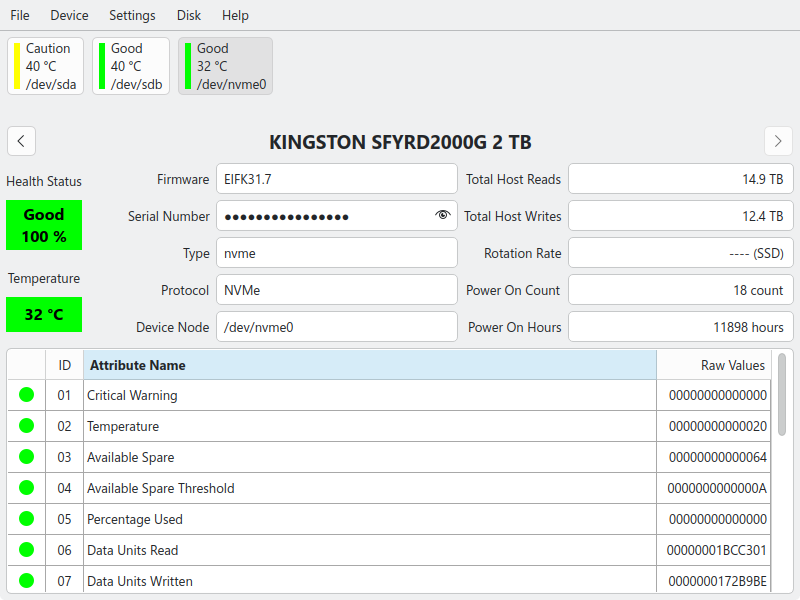Click raw value 0000000000000A
Screen dimensions: 800x600
click(717, 488)
